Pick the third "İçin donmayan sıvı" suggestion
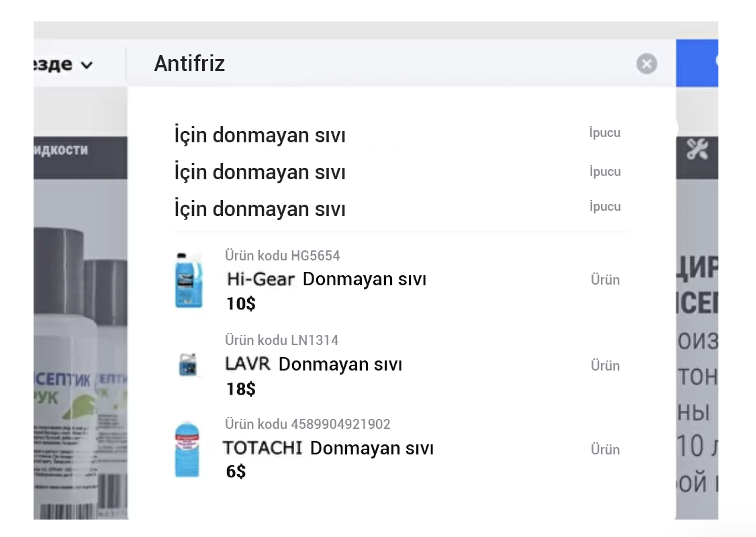This screenshot has width=756, height=537. click(x=260, y=209)
